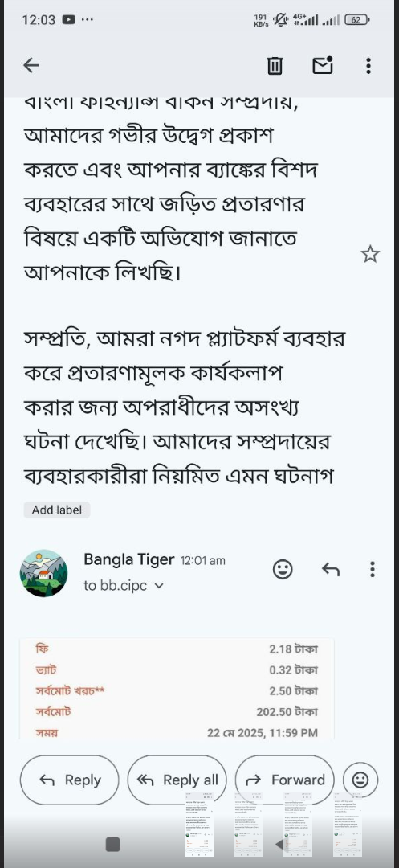Open the top-bar overflow menu
399x868 pixels.
point(368,66)
